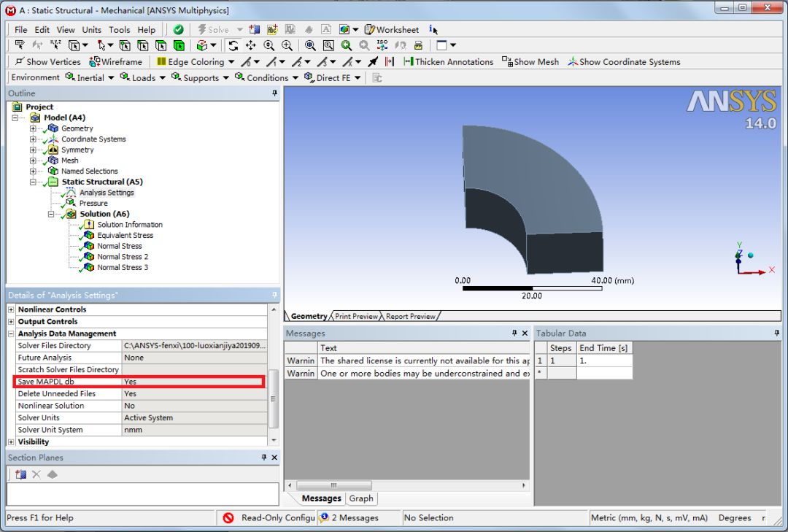Click the Solver Units Active System value
The height and width of the screenshot is (532, 788).
tap(195, 418)
